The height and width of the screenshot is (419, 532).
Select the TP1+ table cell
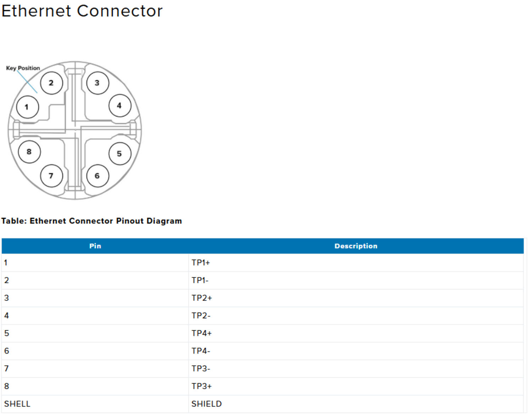[201, 263]
